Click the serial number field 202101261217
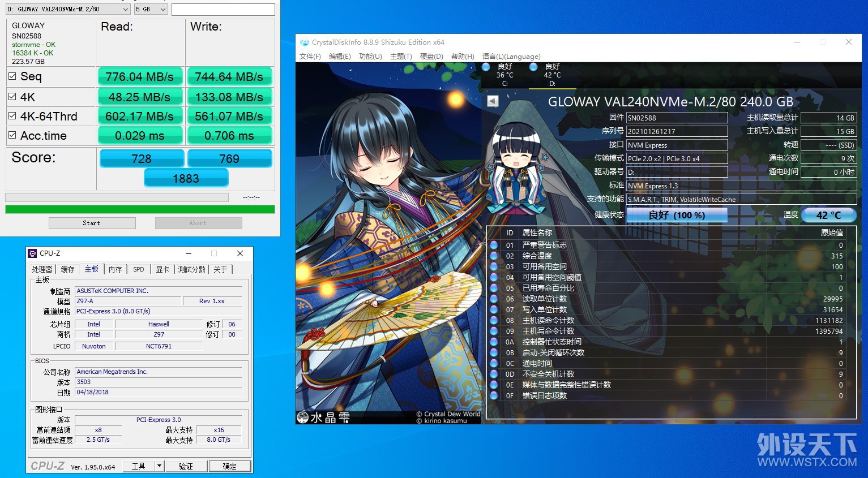Image resolution: width=868 pixels, height=478 pixels. point(677,131)
